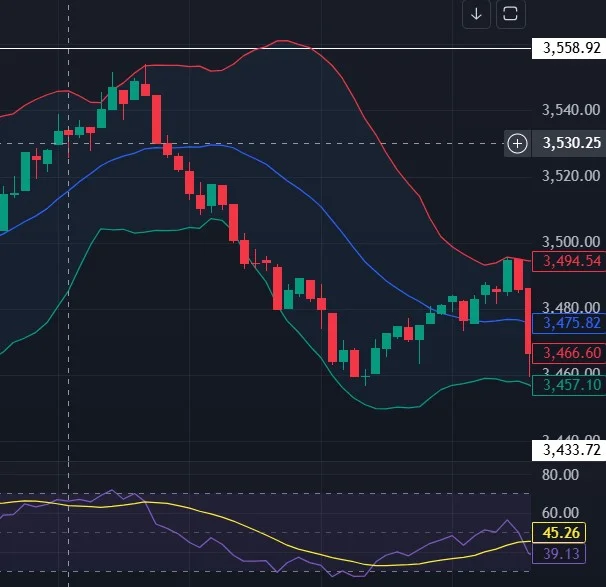Click the last large red candlestick
The width and height of the screenshot is (606, 587).
pyautogui.click(x=528, y=321)
